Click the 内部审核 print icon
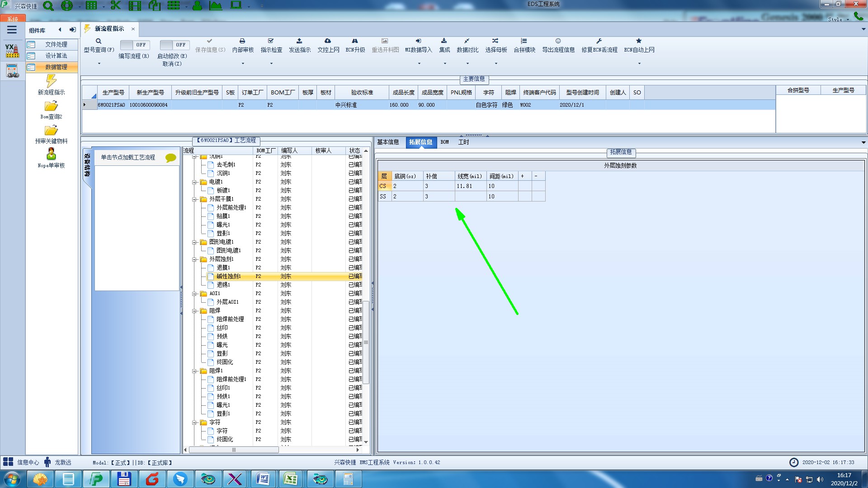 (242, 41)
